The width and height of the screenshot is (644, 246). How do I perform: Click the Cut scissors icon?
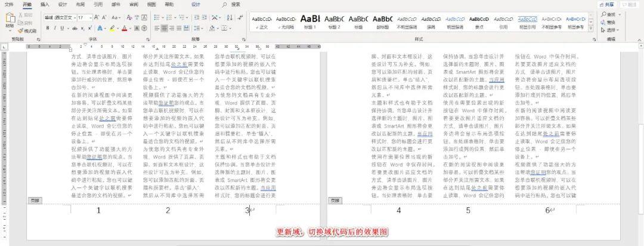(x=20, y=15)
